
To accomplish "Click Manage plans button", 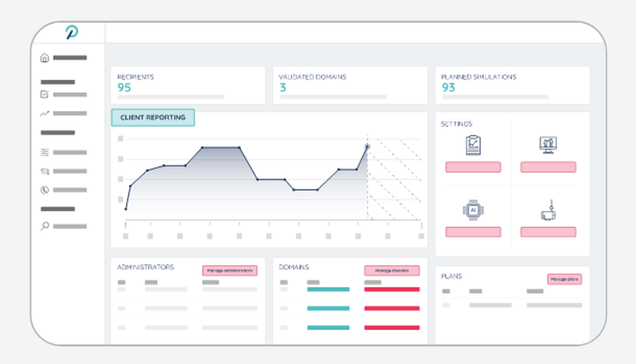I will tap(565, 280).
